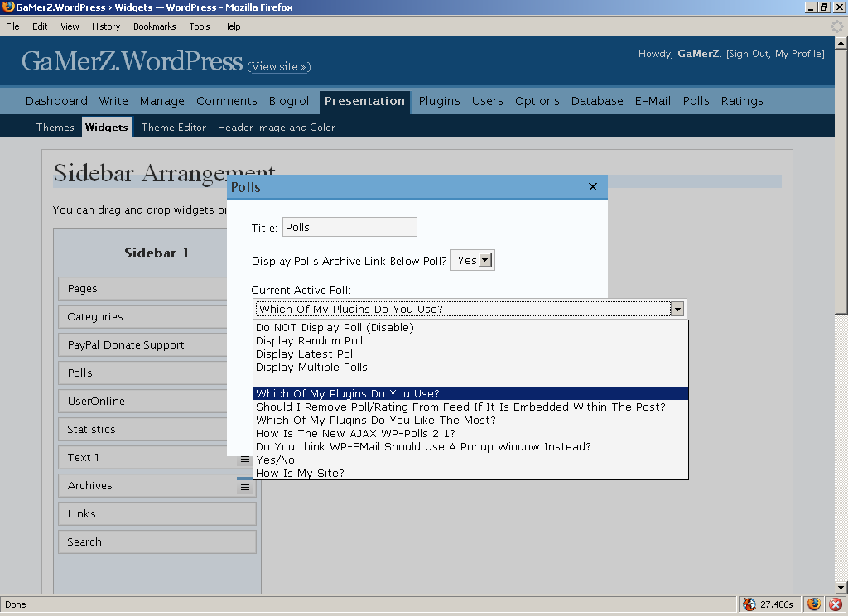Choose 'How Is My Site?' poll option
Image resolution: width=848 pixels, height=616 pixels.
point(300,474)
